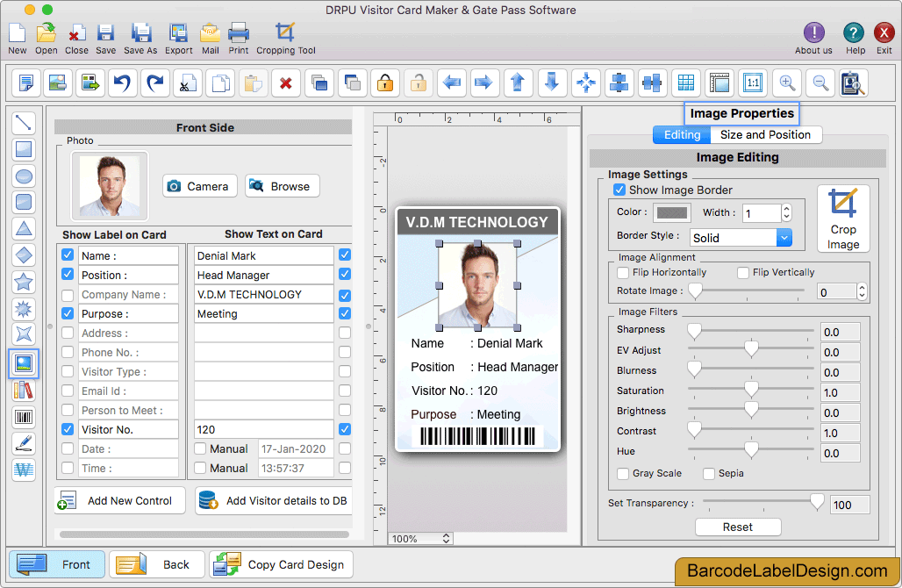Click the Browse button
The width and height of the screenshot is (902, 588).
[x=282, y=186]
